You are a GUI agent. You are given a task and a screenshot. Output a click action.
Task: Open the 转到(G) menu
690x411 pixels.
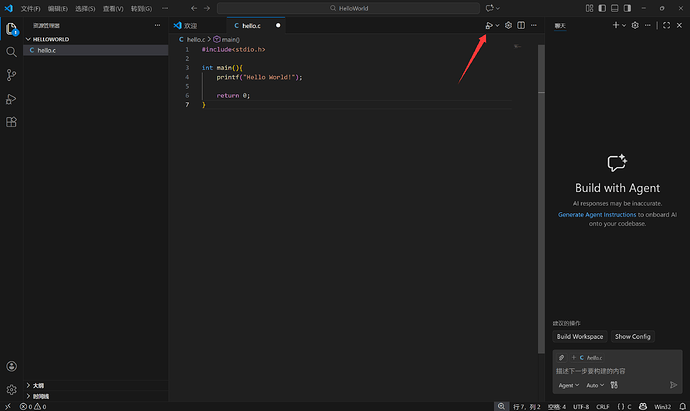(x=141, y=8)
